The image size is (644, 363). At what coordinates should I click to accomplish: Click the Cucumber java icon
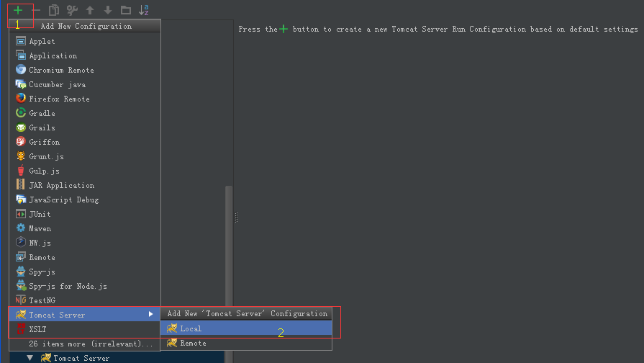coord(21,84)
